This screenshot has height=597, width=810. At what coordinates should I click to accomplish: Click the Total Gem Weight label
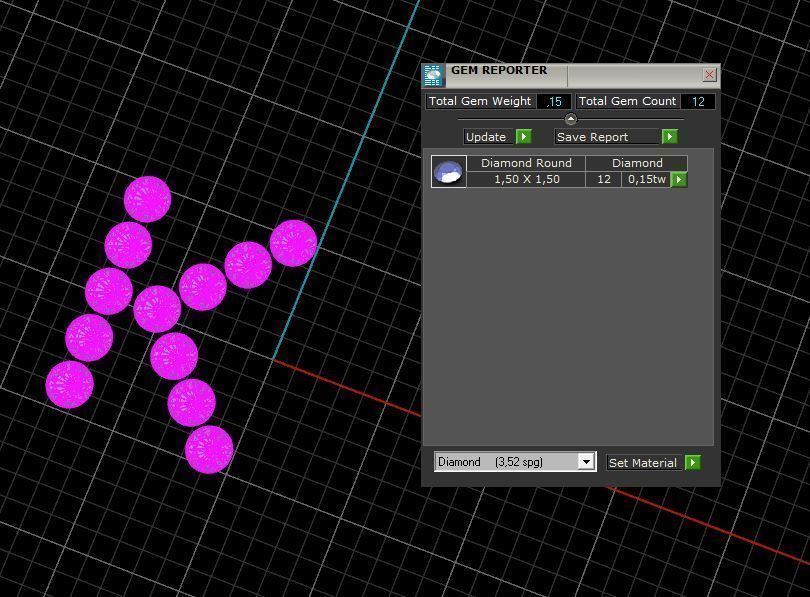tap(480, 101)
